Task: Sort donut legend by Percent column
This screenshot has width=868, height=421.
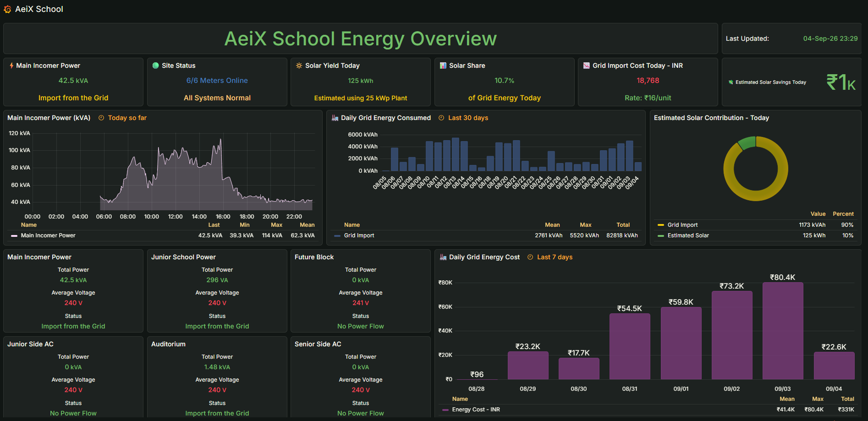Action: (x=843, y=214)
